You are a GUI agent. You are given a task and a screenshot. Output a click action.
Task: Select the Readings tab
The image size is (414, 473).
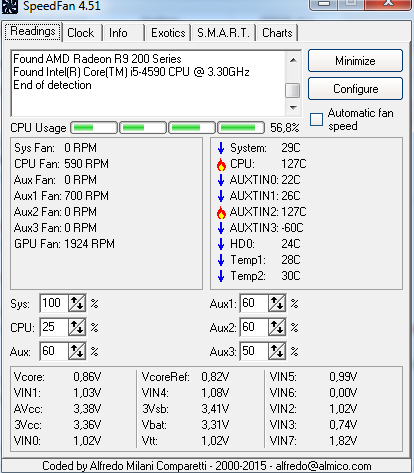tap(33, 31)
